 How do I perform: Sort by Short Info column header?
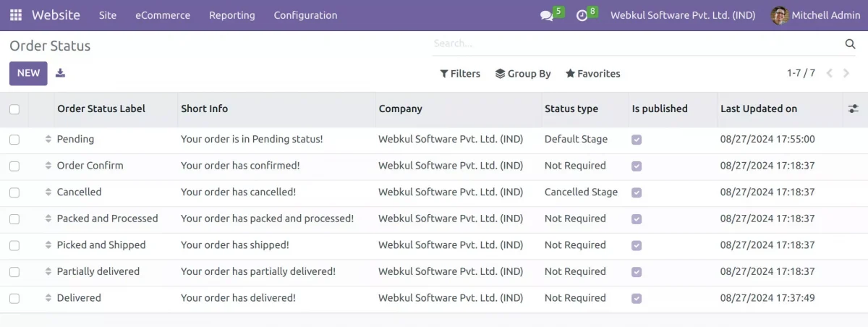204,109
